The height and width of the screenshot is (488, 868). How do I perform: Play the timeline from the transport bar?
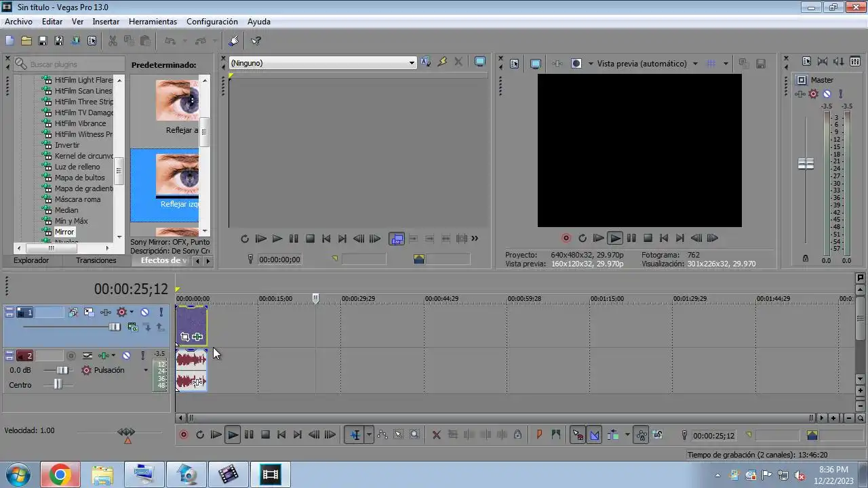[x=233, y=435]
